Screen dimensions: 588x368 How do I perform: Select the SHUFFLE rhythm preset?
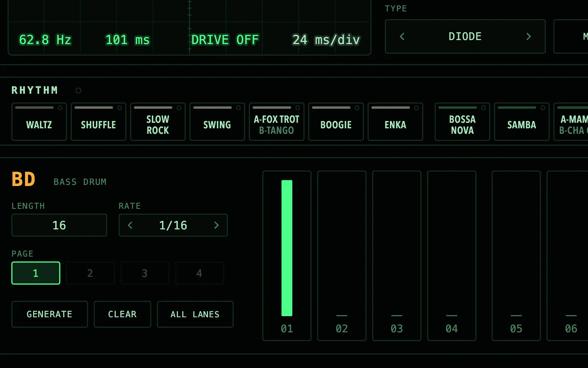(98, 122)
